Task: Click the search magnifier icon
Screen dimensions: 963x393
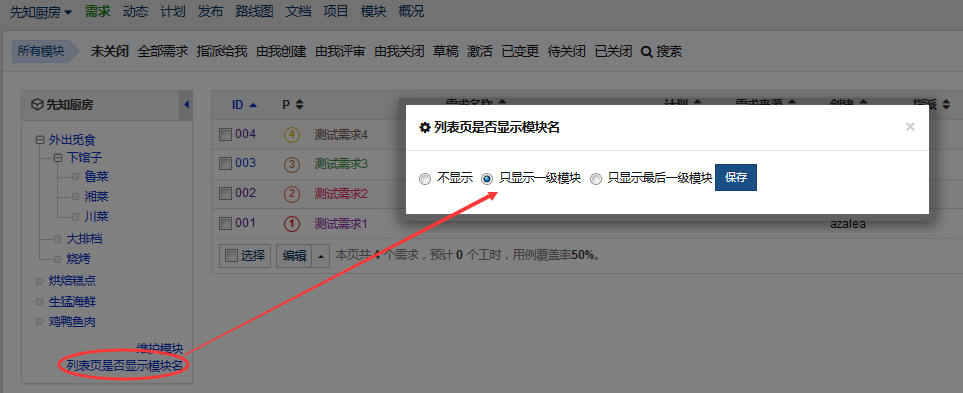Action: (x=646, y=52)
